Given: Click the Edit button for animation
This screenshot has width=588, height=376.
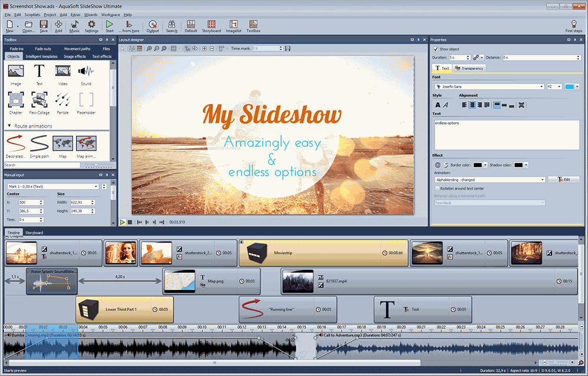Looking at the screenshot, I should 563,179.
